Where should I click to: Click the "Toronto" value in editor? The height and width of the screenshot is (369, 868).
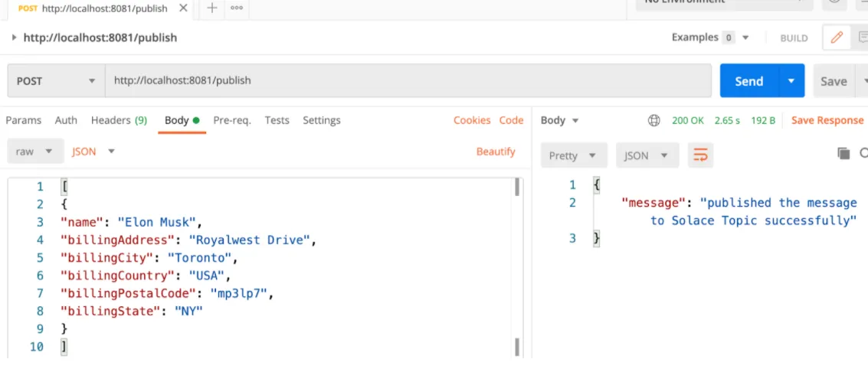(199, 258)
